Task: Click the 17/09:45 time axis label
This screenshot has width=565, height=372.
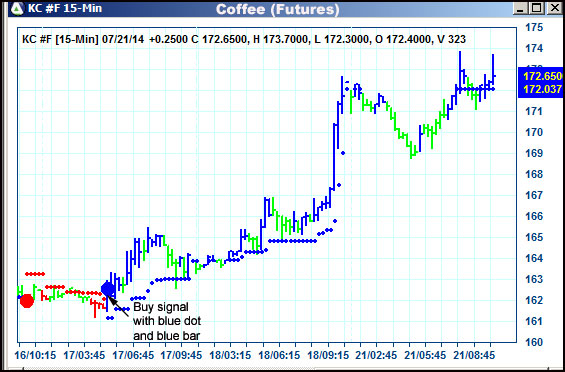Action: (182, 355)
